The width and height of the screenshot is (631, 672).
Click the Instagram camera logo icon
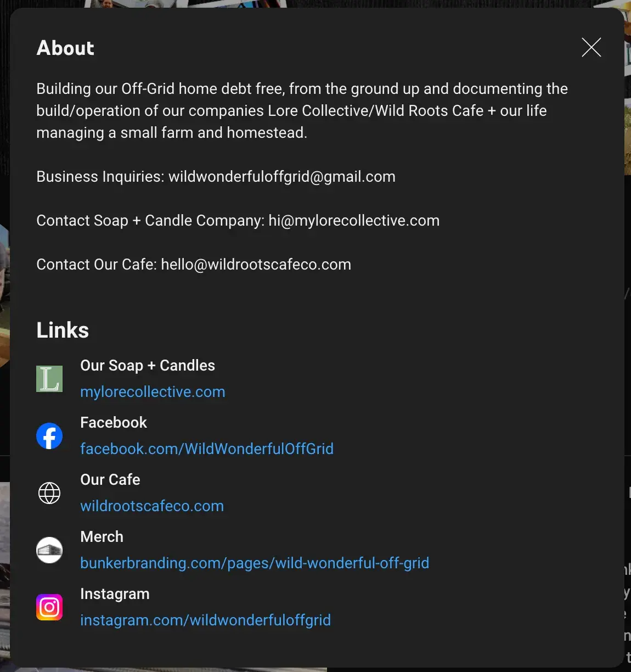coord(49,607)
